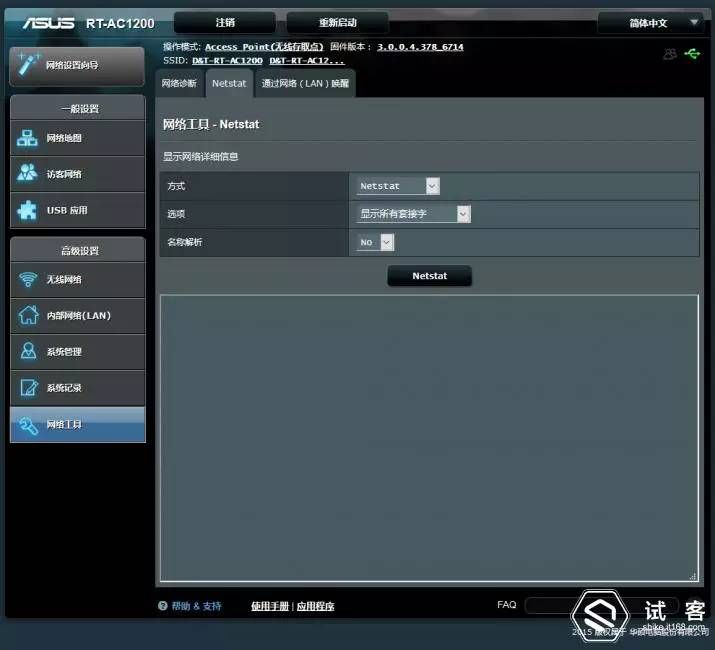Image resolution: width=715 pixels, height=650 pixels.
Task: Click the RT-AC1200 model name
Action: [x=120, y=23]
